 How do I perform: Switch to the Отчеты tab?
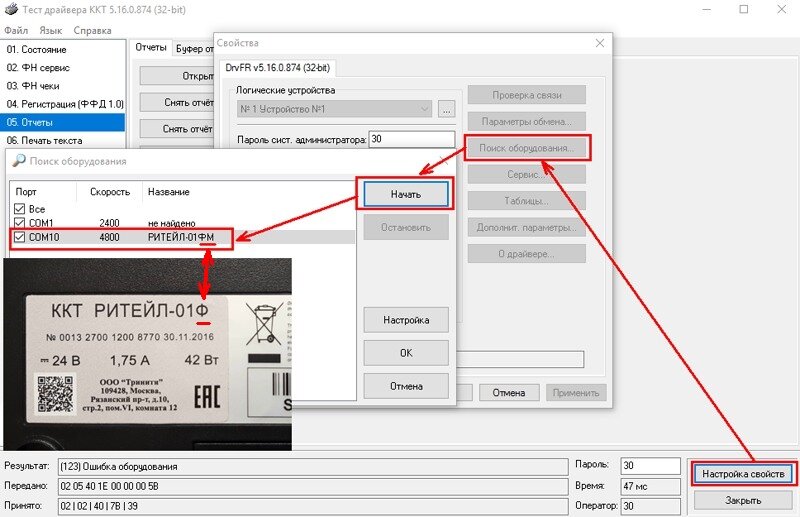tap(151, 47)
